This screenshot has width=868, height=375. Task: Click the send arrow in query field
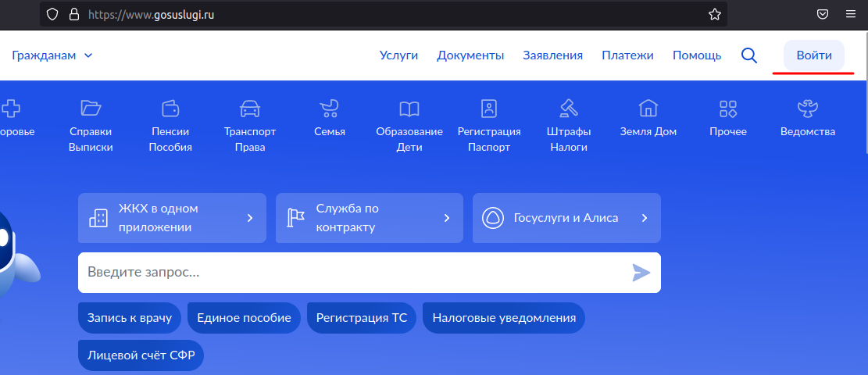641,273
